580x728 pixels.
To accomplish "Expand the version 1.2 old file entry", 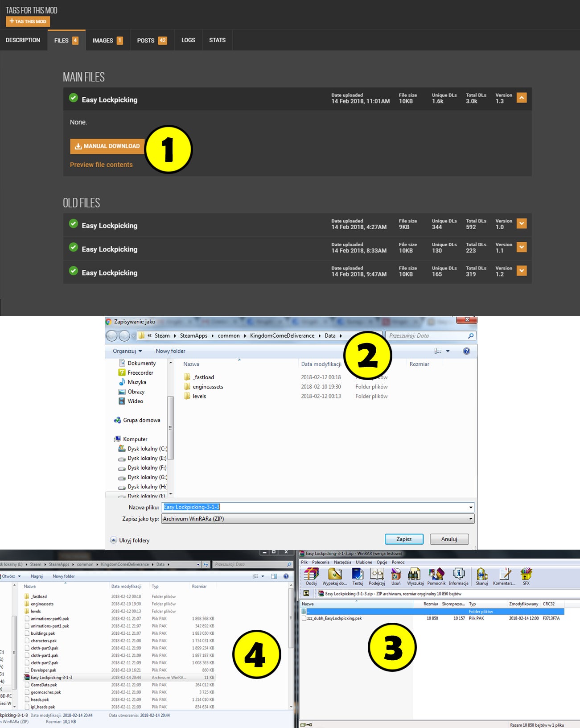I will point(521,271).
